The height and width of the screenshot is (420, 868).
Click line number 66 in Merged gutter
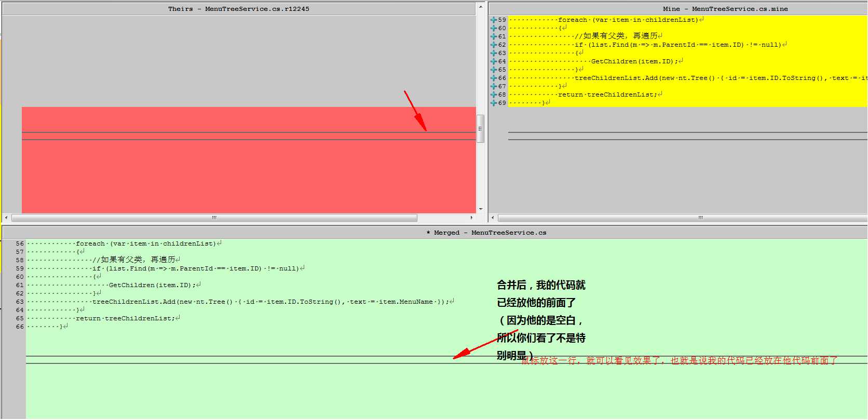click(x=20, y=327)
